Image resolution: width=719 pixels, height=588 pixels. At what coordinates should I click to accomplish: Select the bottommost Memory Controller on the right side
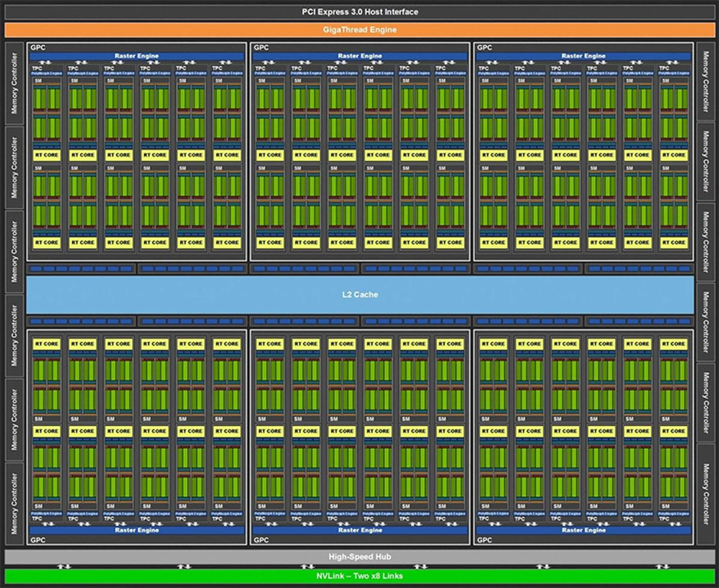706,494
